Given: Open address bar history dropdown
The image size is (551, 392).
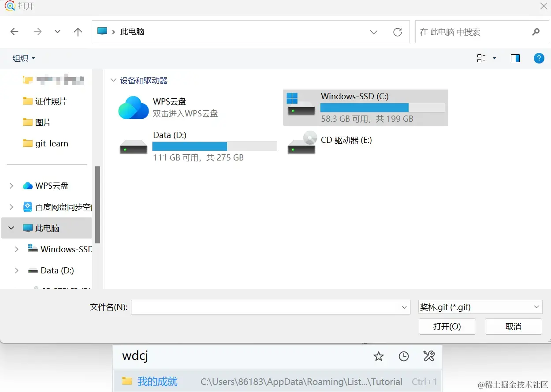Looking at the screenshot, I should pyautogui.click(x=374, y=32).
